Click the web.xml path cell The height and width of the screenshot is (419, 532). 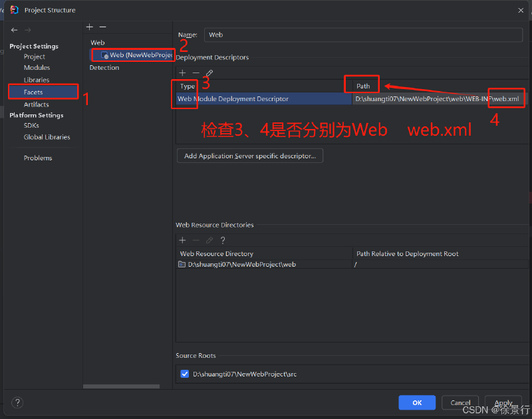coord(440,98)
